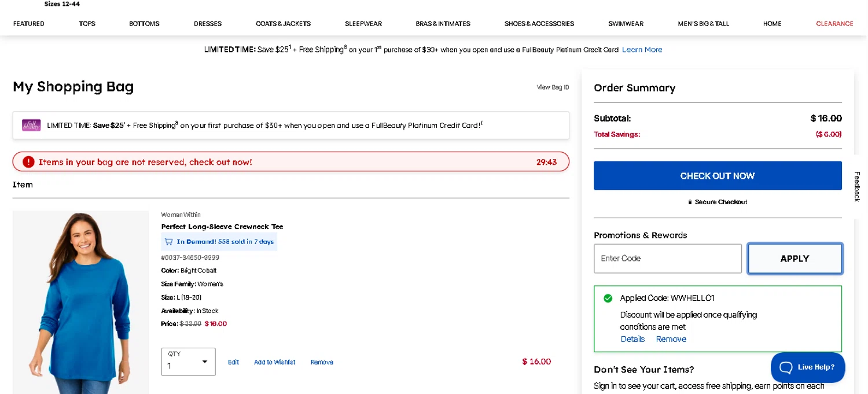Go to the Swimwear menu category
The width and height of the screenshot is (868, 394).
click(626, 24)
